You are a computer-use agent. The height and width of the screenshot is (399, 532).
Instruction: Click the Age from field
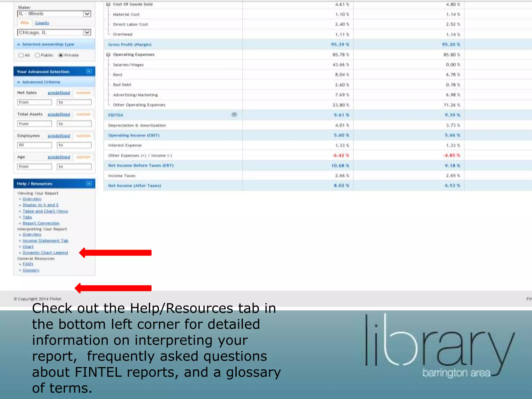[35, 167]
